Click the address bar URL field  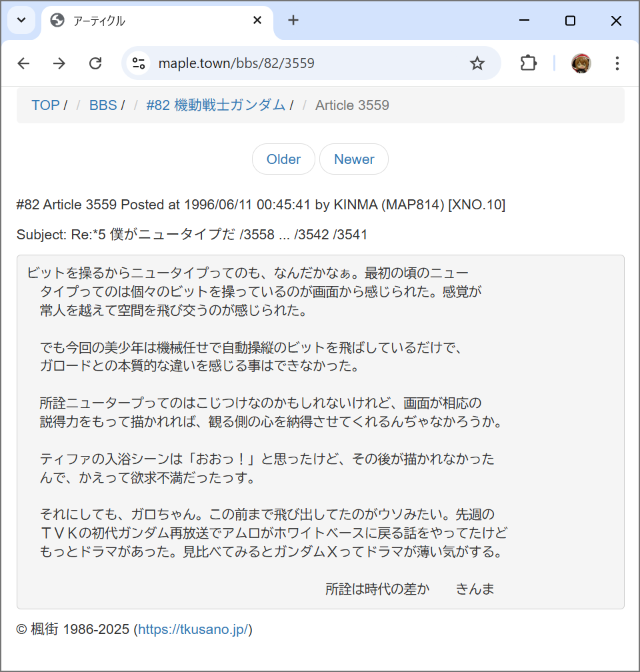point(300,63)
